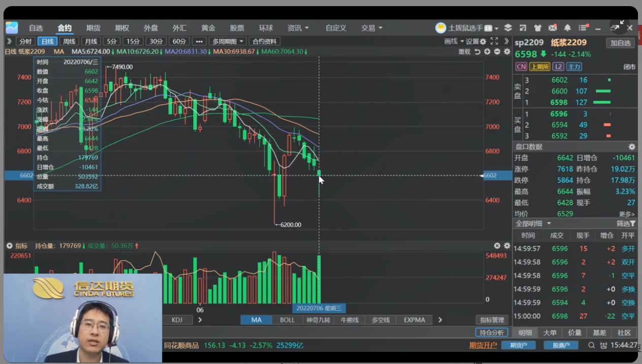
Task: Expand the 多周期图 dropdown
Action: tap(228, 42)
